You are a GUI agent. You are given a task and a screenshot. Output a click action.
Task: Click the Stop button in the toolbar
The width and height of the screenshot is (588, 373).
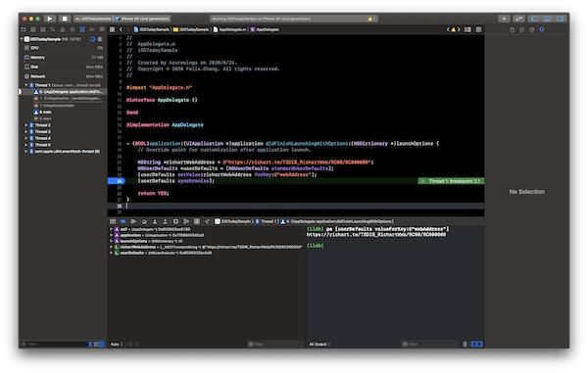coord(64,19)
